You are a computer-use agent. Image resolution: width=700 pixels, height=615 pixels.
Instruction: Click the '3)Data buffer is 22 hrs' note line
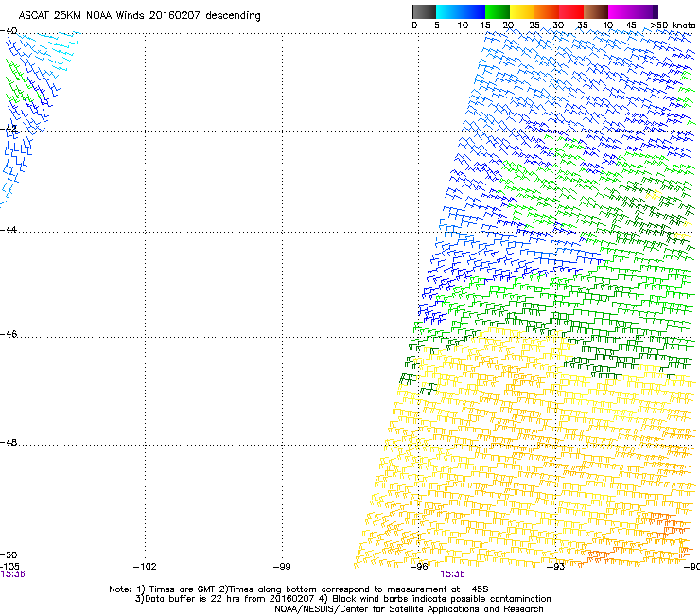342,599
